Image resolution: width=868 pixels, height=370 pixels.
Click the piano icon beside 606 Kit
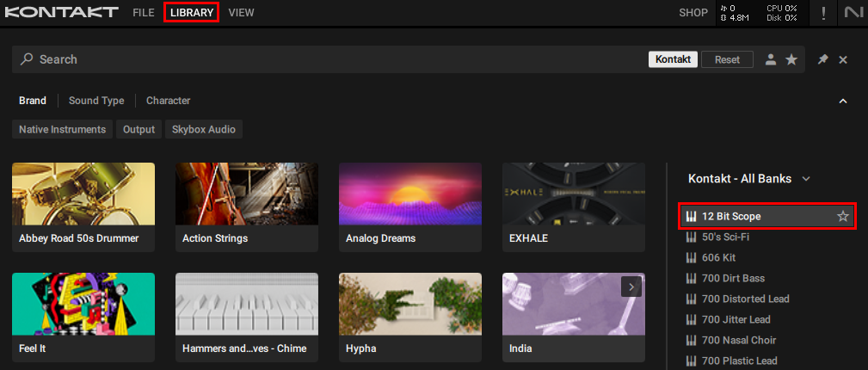[691, 258]
